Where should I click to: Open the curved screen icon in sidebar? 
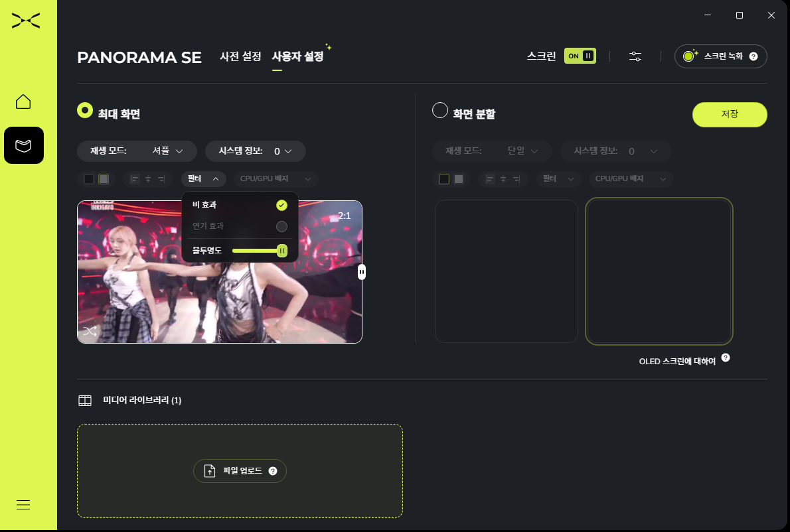tap(24, 145)
